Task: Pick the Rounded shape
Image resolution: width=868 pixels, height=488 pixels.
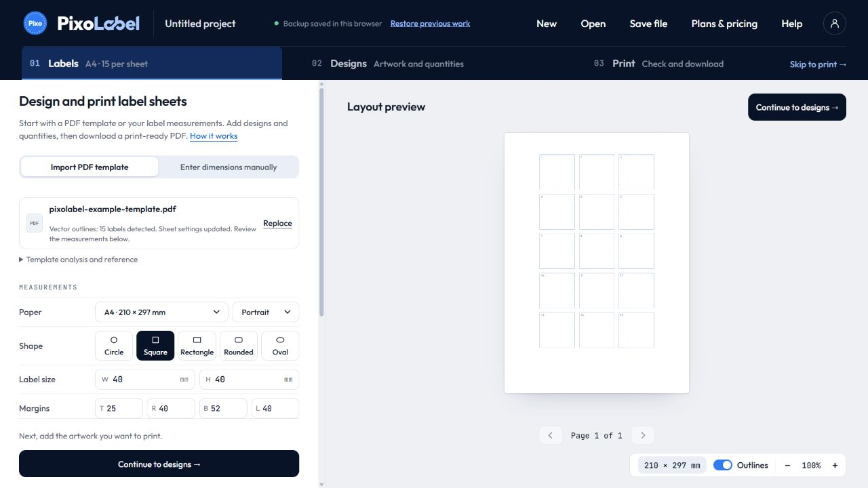Action: 239,346
